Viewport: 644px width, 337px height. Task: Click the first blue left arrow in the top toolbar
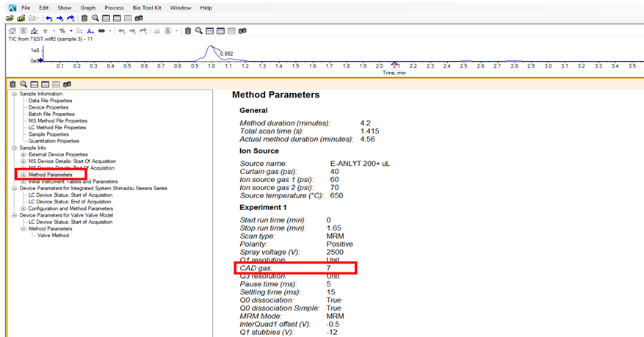point(48,18)
